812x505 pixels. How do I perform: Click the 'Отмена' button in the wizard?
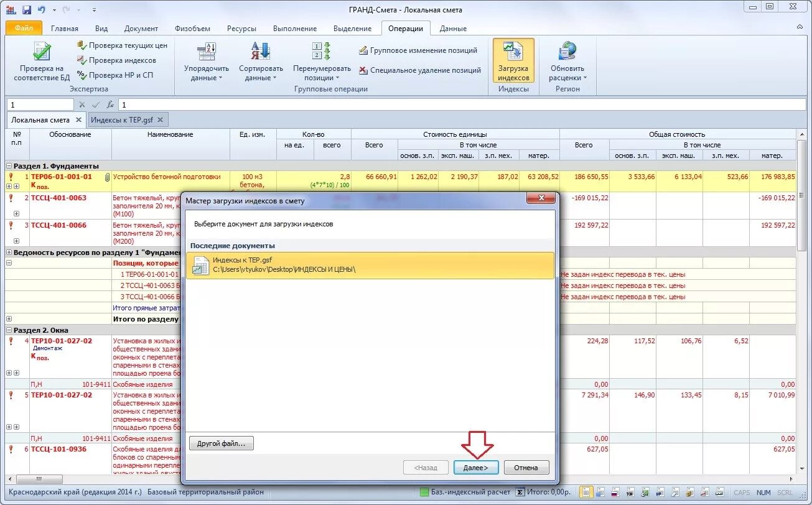click(526, 468)
